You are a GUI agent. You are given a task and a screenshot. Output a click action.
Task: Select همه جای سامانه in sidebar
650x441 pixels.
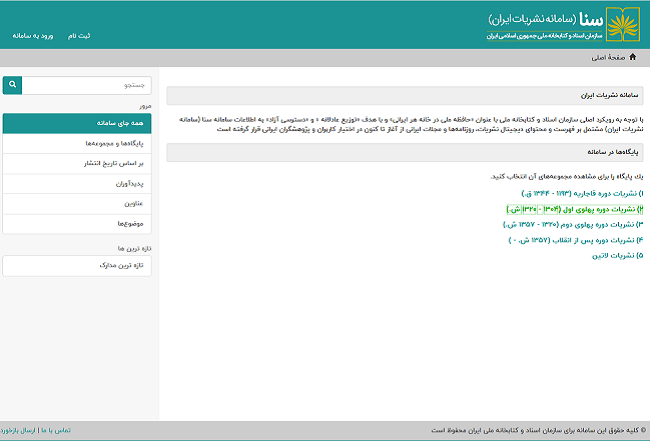tap(77, 123)
